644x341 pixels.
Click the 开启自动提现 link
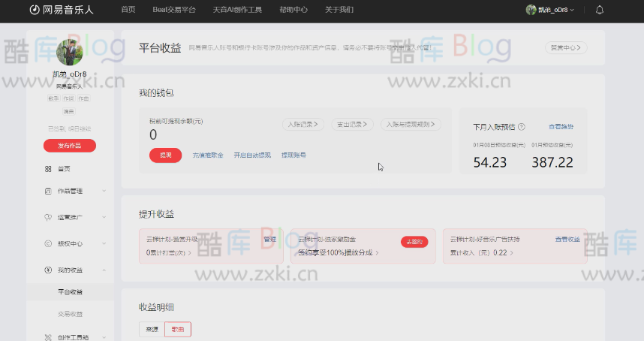pos(253,155)
